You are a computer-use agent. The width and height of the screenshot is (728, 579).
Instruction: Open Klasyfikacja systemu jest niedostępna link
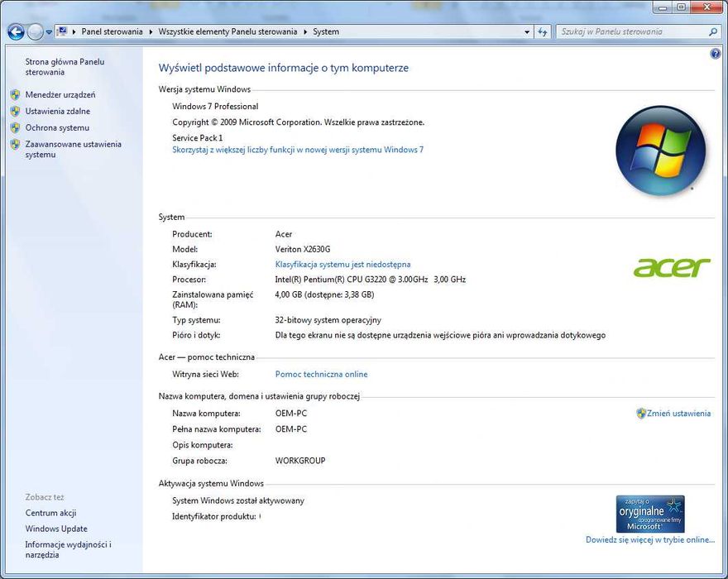click(342, 264)
